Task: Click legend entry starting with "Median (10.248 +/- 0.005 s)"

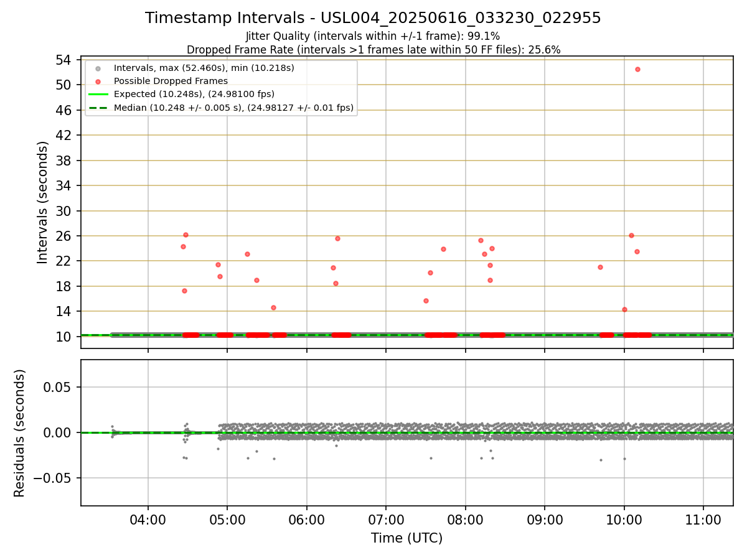Action: click(x=233, y=108)
